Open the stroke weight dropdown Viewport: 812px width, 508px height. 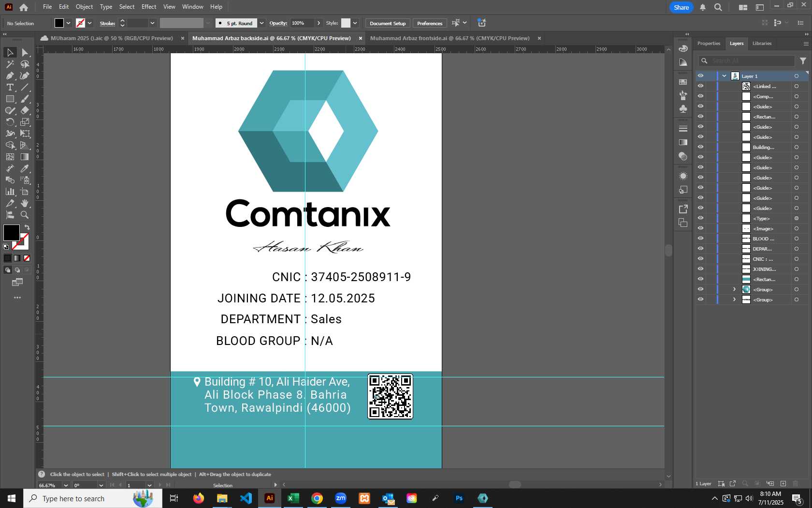point(152,23)
